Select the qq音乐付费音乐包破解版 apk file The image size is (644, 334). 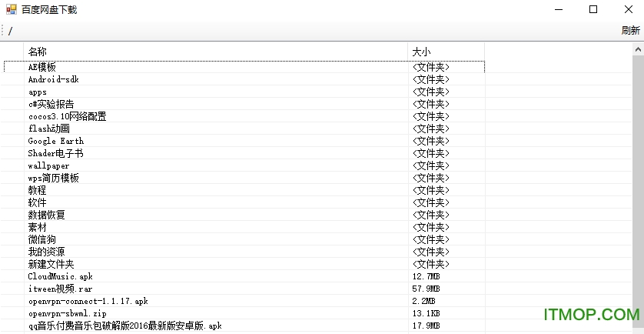[125, 326]
